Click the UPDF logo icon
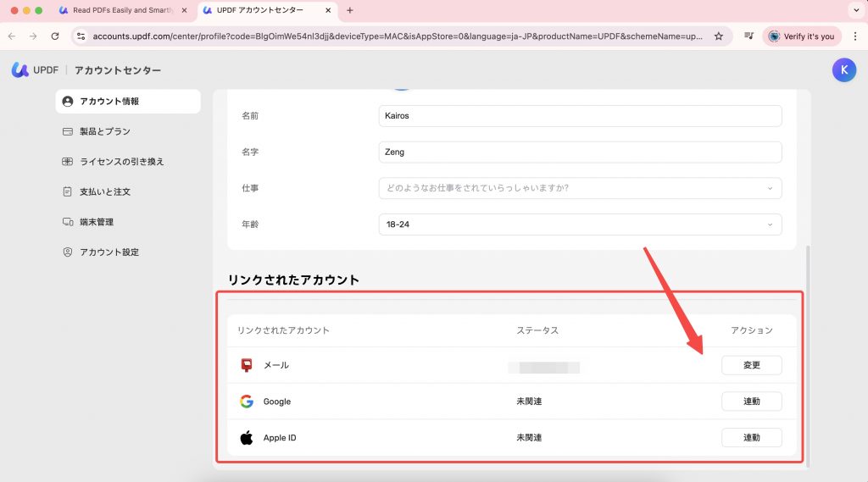This screenshot has width=868, height=482. click(x=20, y=69)
